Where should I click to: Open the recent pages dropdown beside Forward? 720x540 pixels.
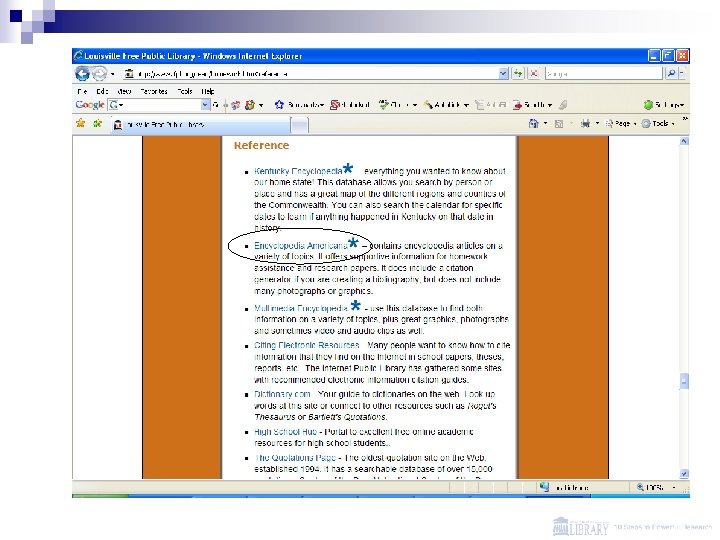tap(112, 74)
